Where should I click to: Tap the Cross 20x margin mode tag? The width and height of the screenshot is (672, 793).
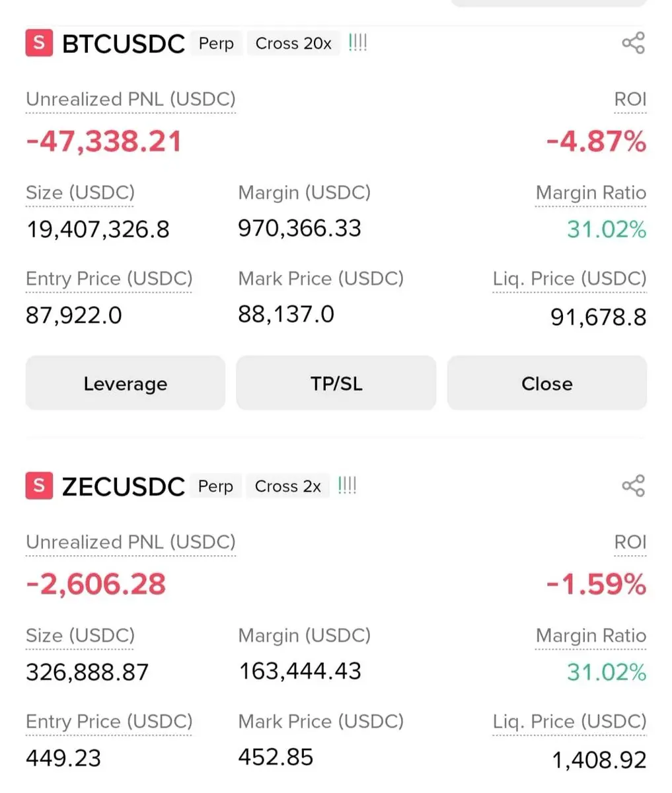[x=293, y=44]
